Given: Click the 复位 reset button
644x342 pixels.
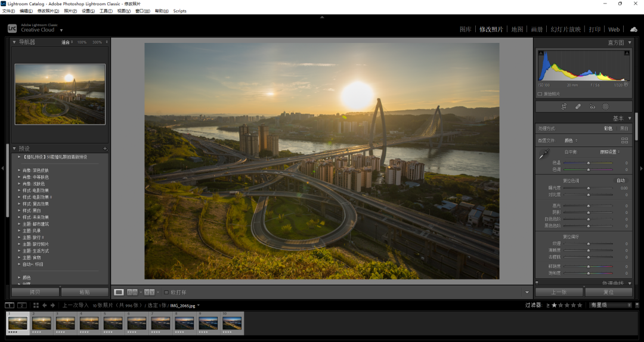Looking at the screenshot, I should (608, 292).
